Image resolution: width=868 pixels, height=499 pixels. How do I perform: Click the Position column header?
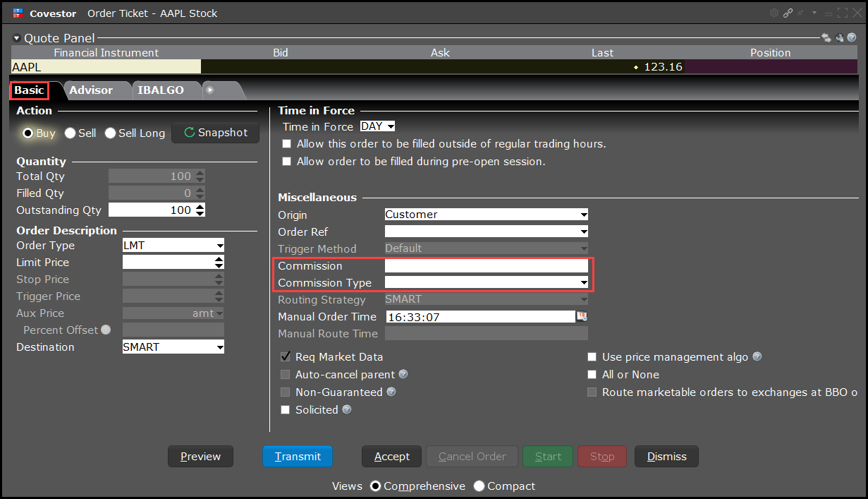pos(770,53)
